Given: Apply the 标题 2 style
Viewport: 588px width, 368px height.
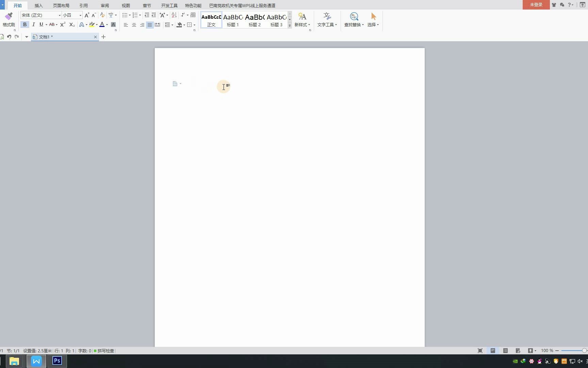Looking at the screenshot, I should tap(255, 20).
